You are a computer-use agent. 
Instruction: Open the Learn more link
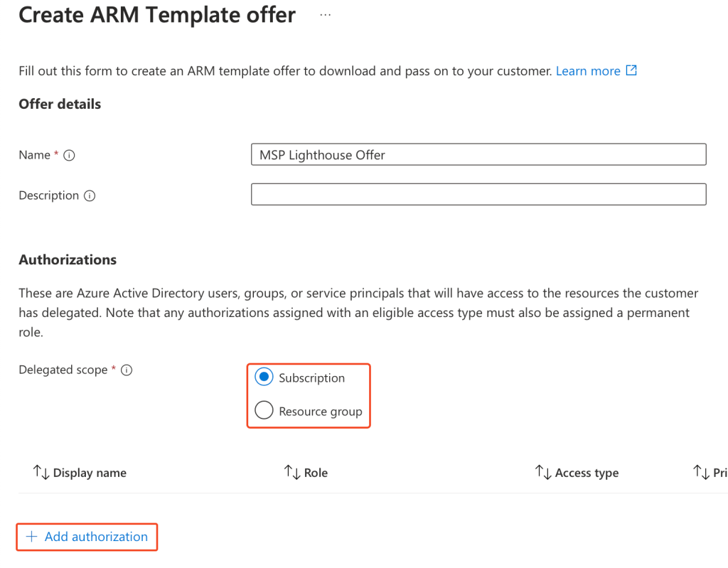point(588,71)
